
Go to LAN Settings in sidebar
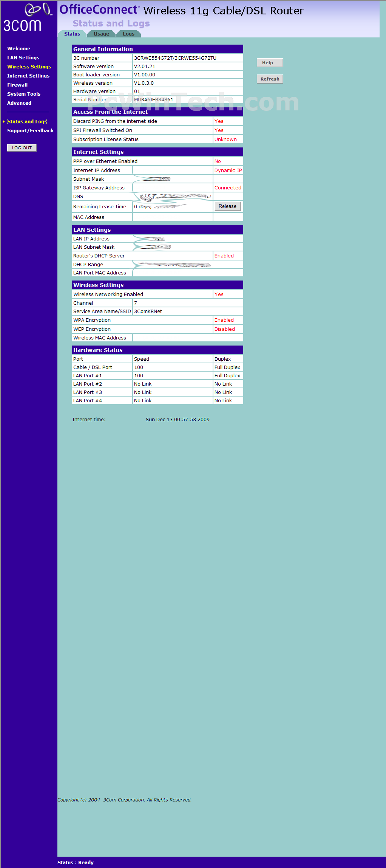pos(23,57)
